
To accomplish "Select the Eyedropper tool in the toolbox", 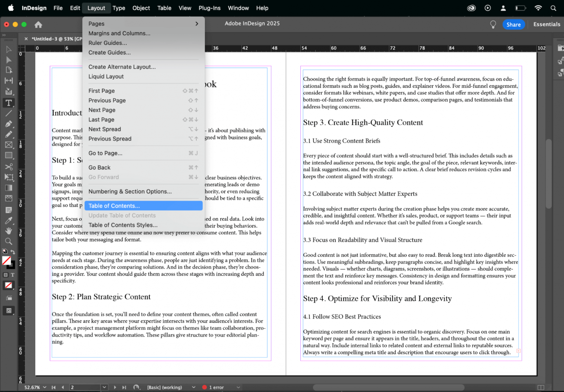I will [8, 220].
